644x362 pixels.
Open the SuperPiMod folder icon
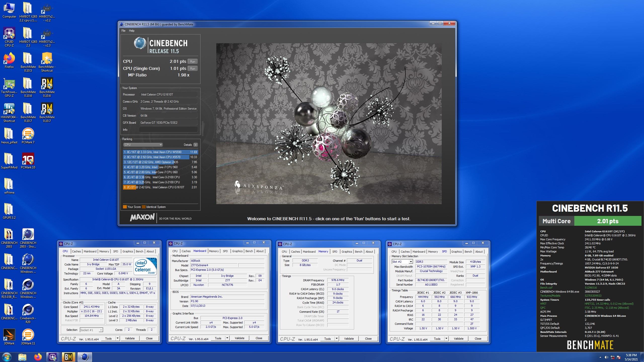pyautogui.click(x=9, y=161)
